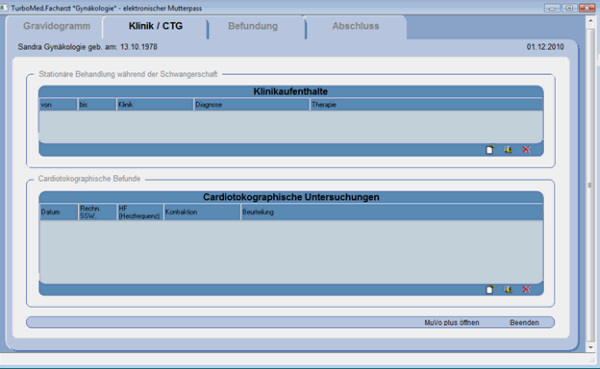Screen dimensions: 600x369
Task: Click the 'Diagnose' column header
Action: pyautogui.click(x=252, y=104)
